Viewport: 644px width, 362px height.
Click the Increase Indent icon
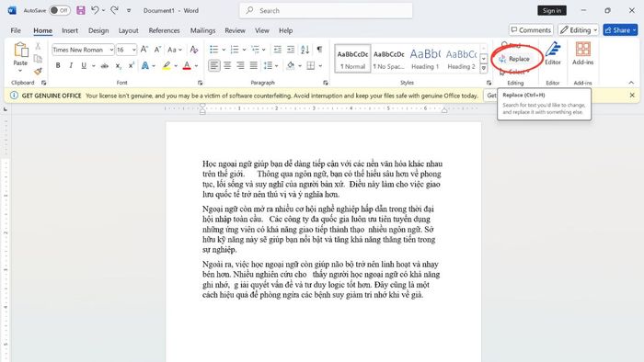pos(291,50)
